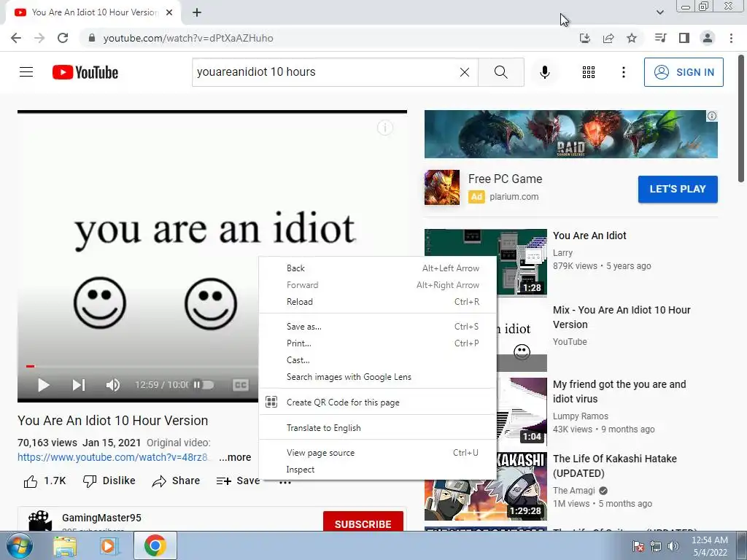
Task: Open the ad info icon on banner
Action: point(712,116)
